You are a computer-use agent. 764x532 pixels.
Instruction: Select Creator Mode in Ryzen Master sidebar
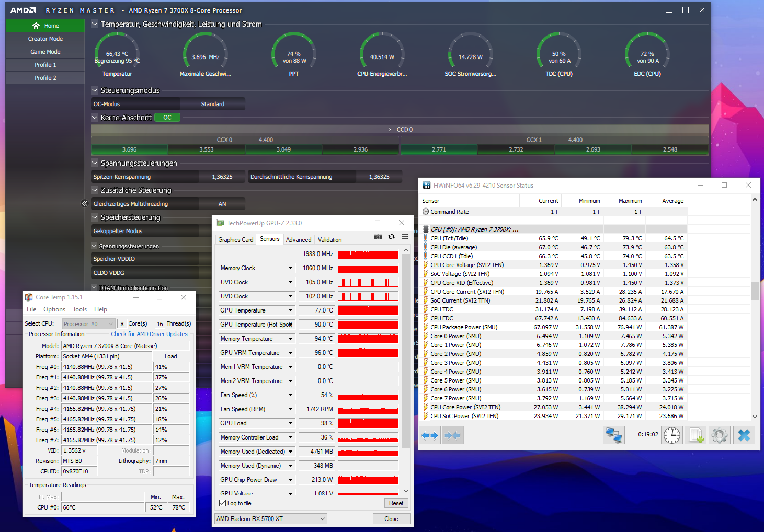tap(45, 39)
